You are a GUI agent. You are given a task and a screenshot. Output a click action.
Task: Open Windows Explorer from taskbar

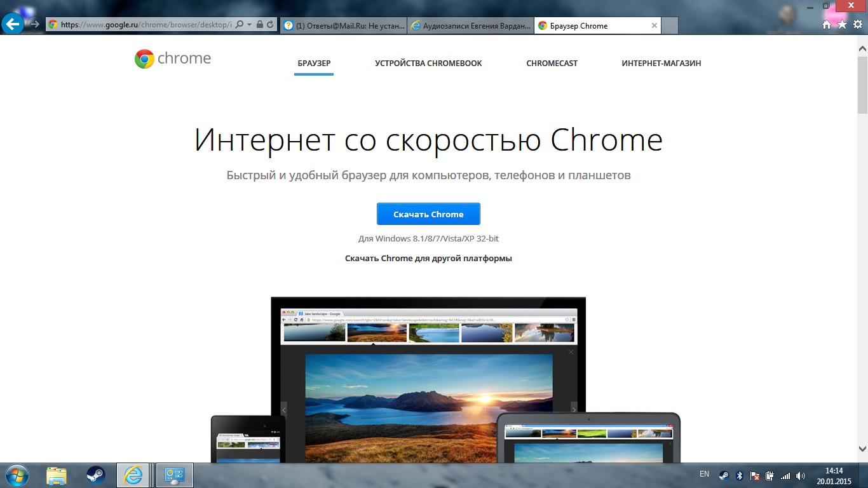click(x=57, y=475)
